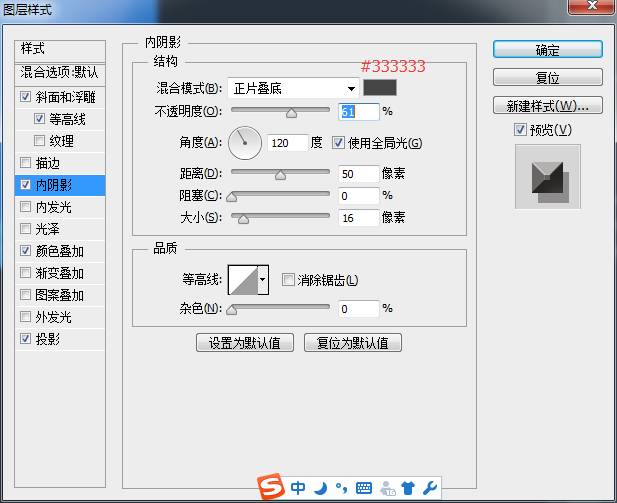Open the IME wrench settings icon
Viewport: 617px width, 503px height.
[430, 488]
